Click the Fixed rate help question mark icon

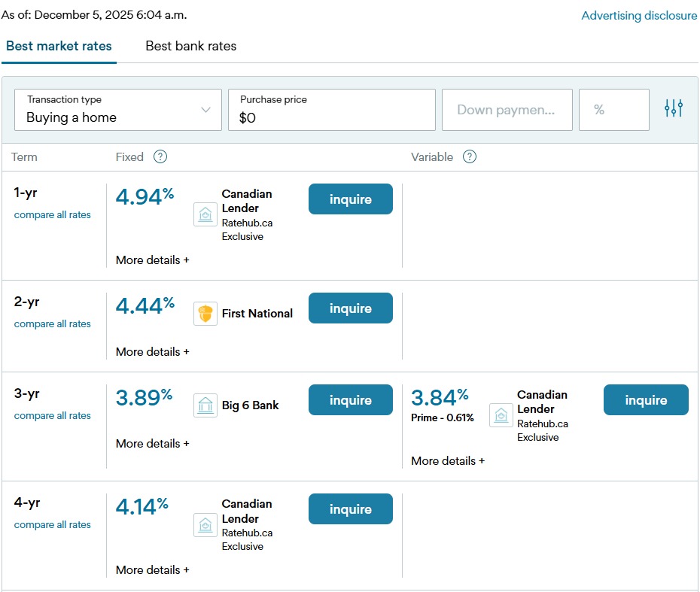pos(160,157)
